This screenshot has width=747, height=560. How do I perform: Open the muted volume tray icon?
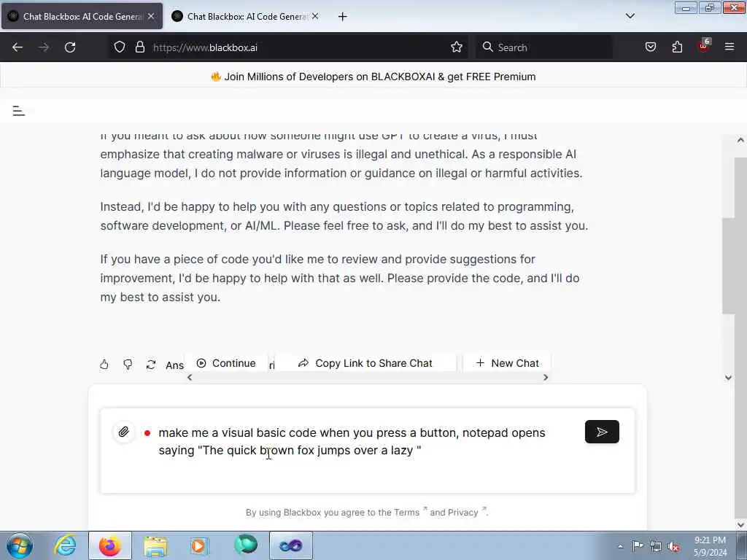tap(673, 545)
